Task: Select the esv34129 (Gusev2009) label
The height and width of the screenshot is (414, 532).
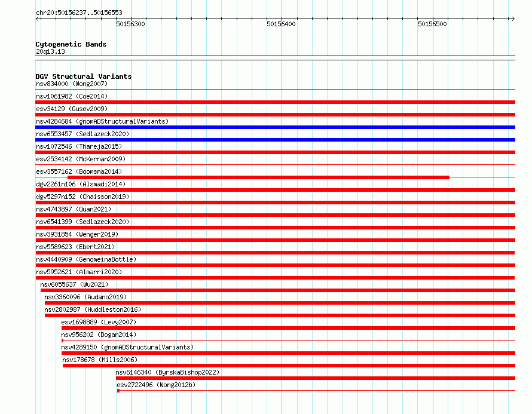Action: pyautogui.click(x=72, y=109)
